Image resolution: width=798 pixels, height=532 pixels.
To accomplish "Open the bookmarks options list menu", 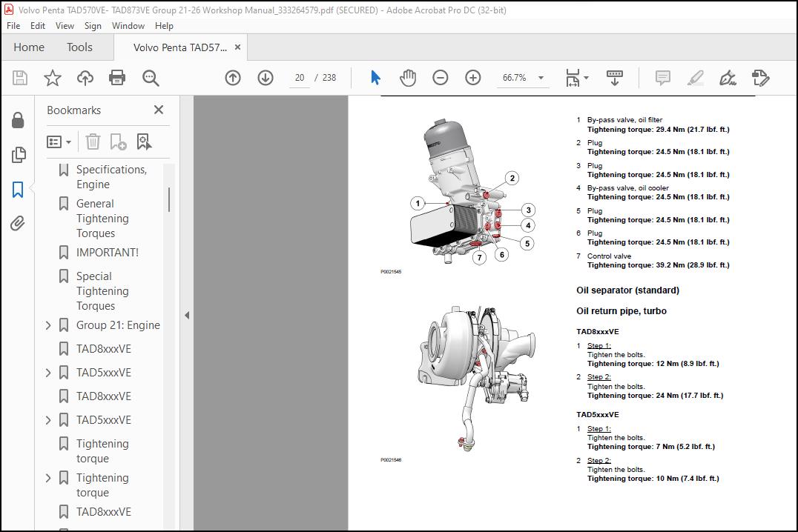I will [x=59, y=142].
